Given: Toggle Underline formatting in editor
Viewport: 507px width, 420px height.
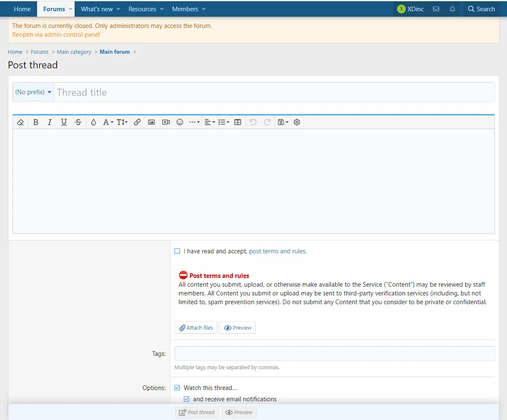Looking at the screenshot, I should pyautogui.click(x=64, y=122).
